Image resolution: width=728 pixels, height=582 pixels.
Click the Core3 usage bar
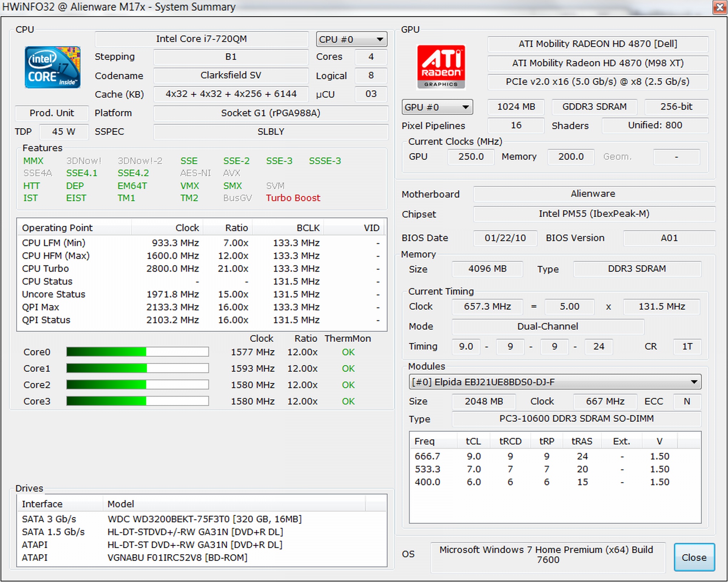click(x=137, y=401)
